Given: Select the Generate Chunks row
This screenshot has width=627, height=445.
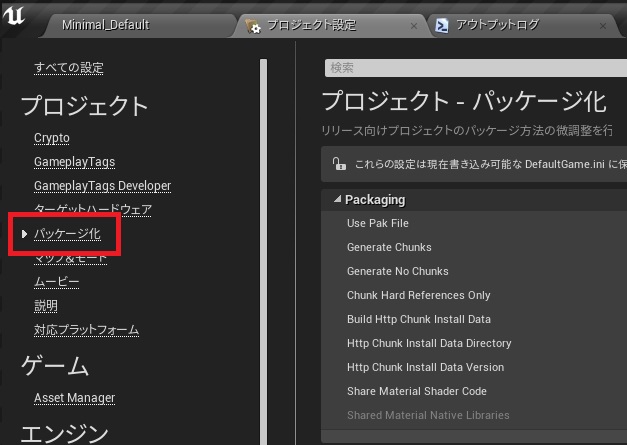Looking at the screenshot, I should click(474, 247).
